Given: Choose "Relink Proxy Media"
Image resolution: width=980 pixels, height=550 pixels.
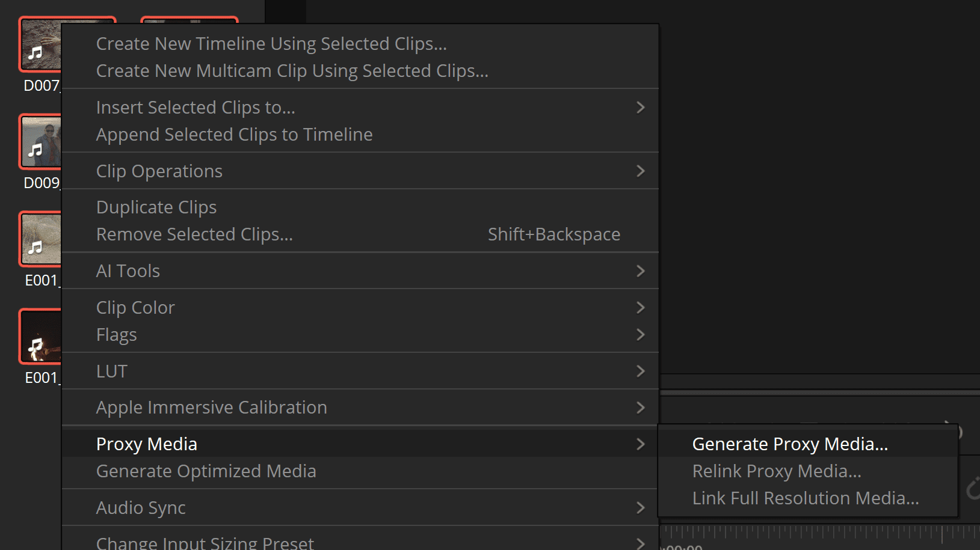Looking at the screenshot, I should tap(776, 471).
